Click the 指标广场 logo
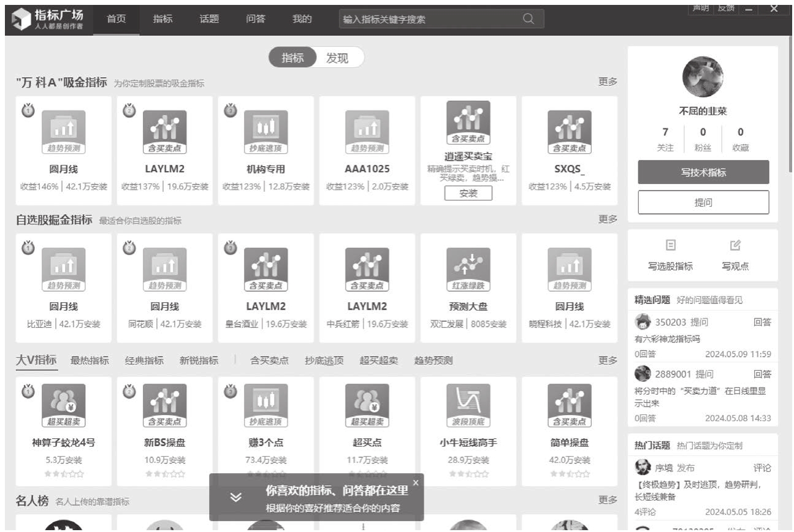The width and height of the screenshot is (794, 532). pos(48,20)
